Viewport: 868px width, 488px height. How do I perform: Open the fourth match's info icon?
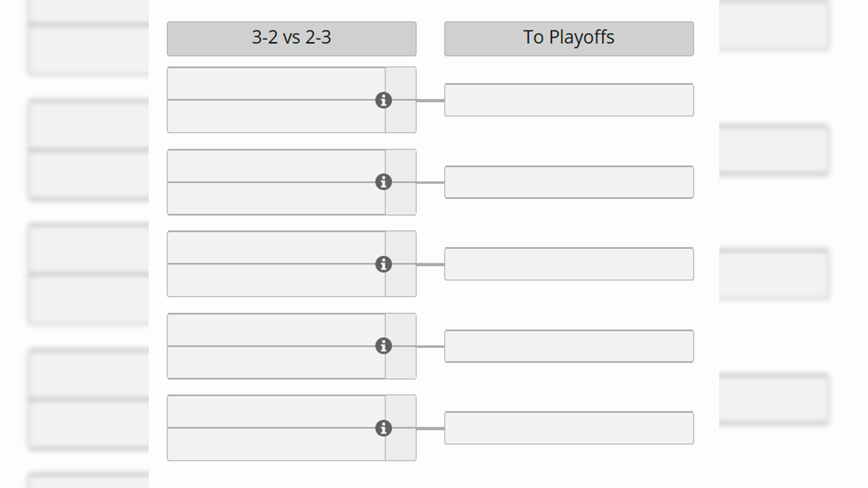click(383, 346)
